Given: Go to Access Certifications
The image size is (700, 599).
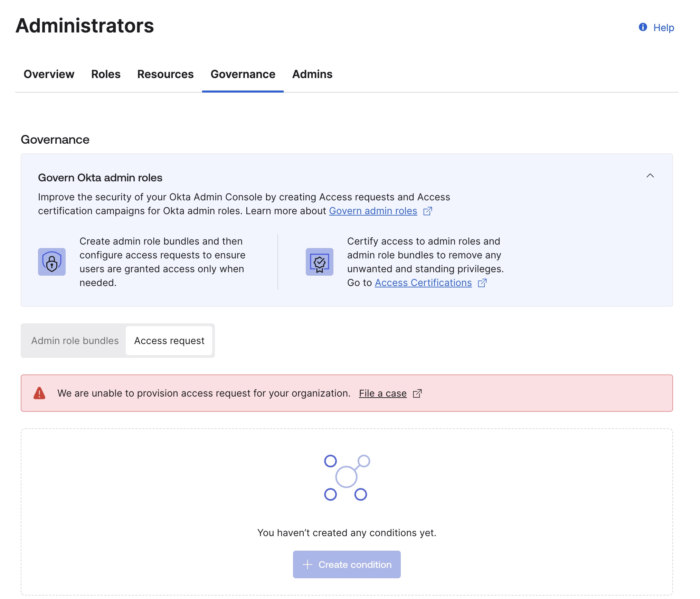Looking at the screenshot, I should tap(423, 283).
